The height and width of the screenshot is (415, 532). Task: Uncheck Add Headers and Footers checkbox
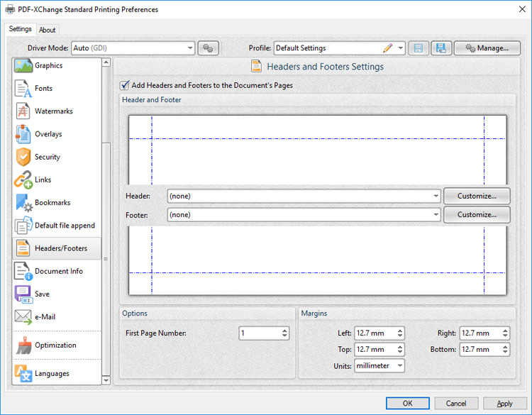125,85
